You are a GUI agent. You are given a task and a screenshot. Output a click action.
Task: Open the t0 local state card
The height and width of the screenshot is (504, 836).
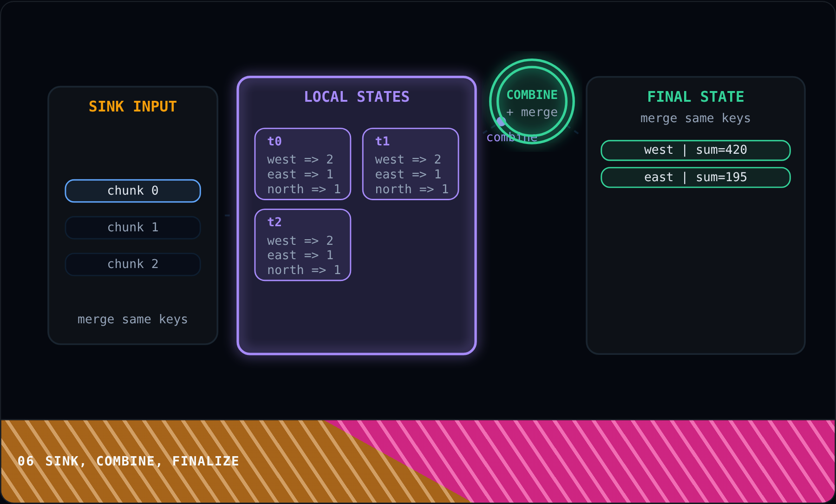[303, 164]
